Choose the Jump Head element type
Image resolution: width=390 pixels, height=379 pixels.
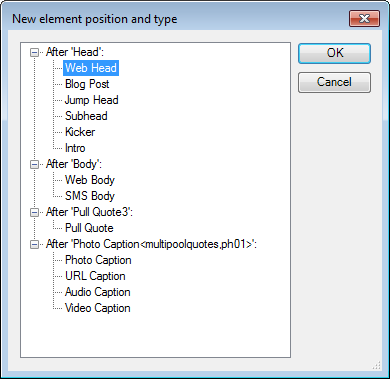[91, 100]
